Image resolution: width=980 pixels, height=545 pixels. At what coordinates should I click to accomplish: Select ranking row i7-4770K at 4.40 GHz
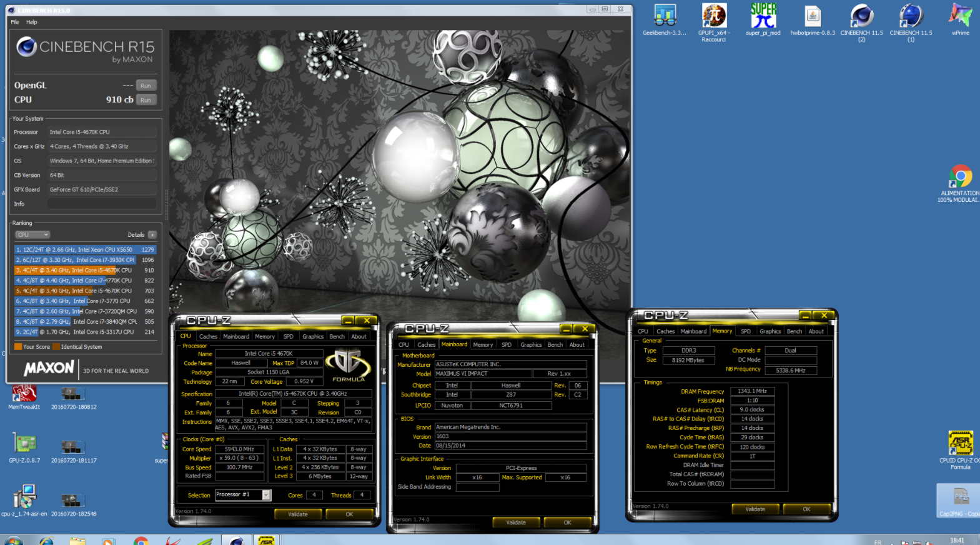(x=85, y=281)
